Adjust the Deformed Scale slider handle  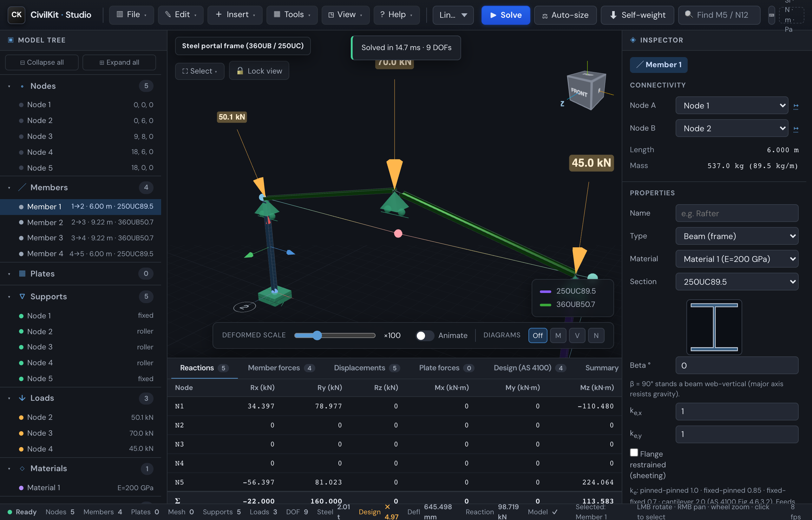coord(317,335)
